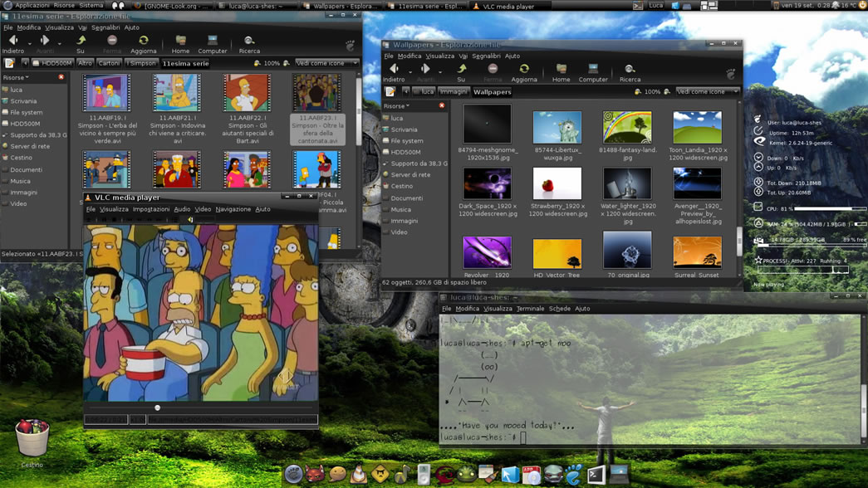Switch to GNOME-Look.org taskbar button
Image resolution: width=868 pixels, height=488 pixels.
point(172,6)
